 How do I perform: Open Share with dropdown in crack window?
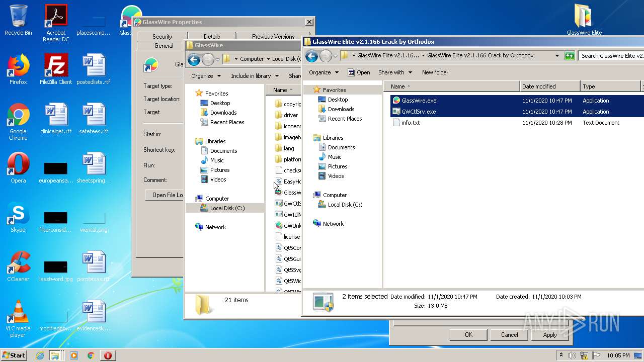[395, 72]
